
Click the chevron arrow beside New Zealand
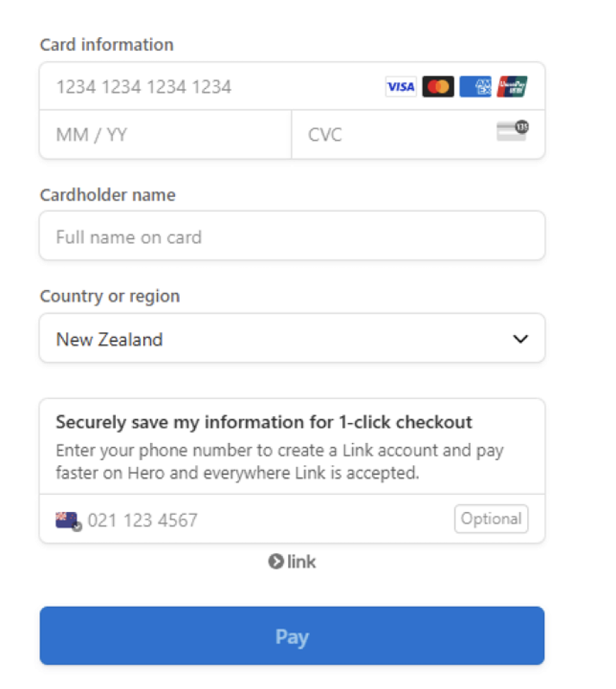(x=521, y=339)
